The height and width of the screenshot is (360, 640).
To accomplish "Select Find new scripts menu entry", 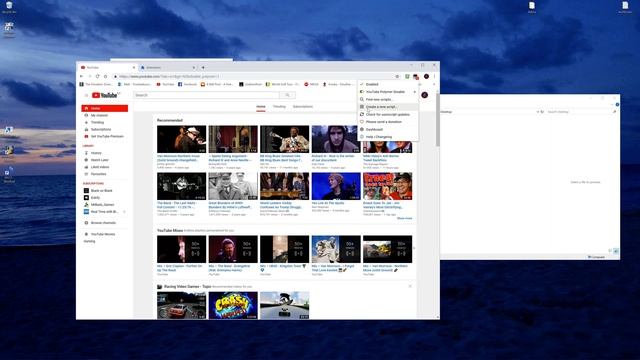I will click(388, 99).
